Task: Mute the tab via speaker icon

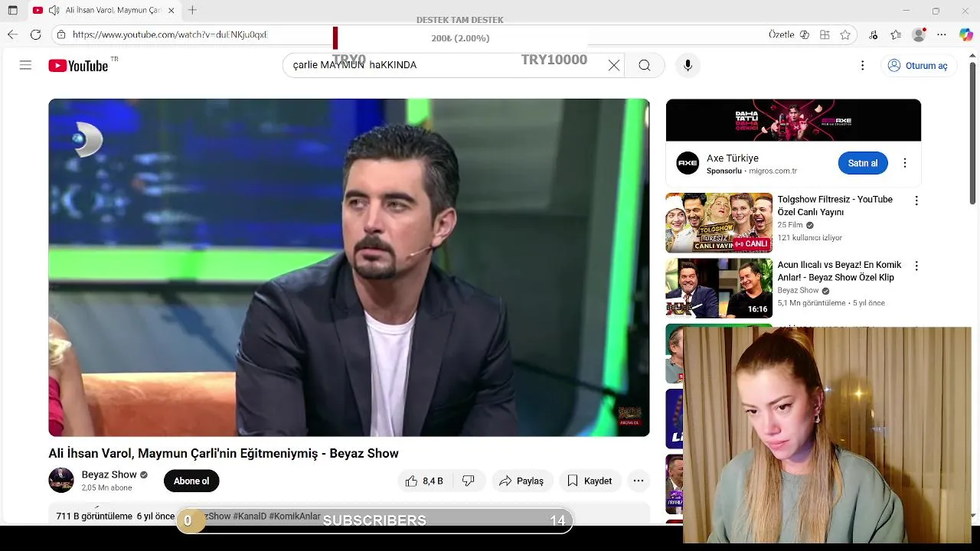Action: click(54, 10)
